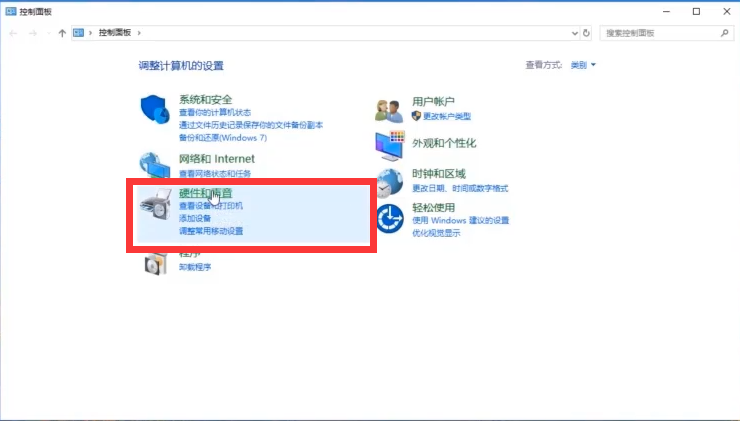The height and width of the screenshot is (421, 740).
Task: Open 查看网络状态和任务 link
Action: click(215, 173)
